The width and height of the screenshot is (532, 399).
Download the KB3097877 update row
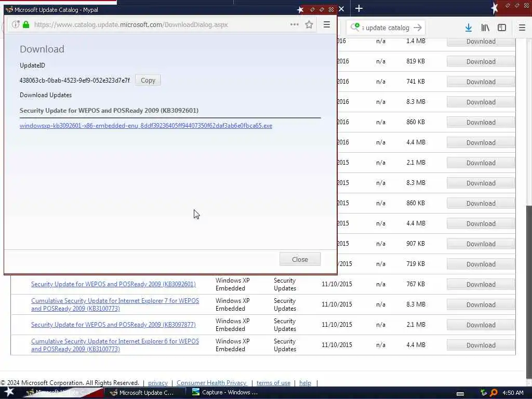481,325
